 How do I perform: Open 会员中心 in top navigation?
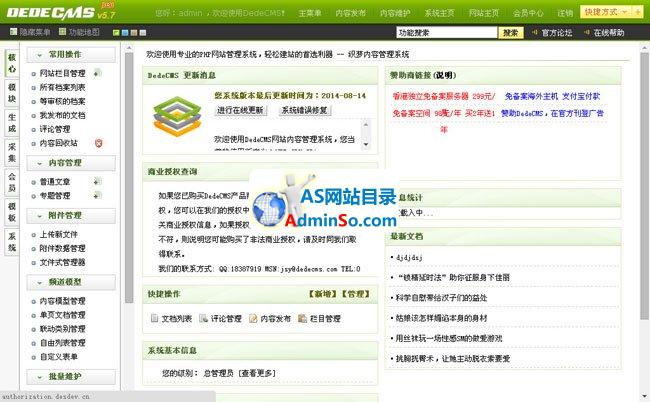pyautogui.click(x=528, y=13)
